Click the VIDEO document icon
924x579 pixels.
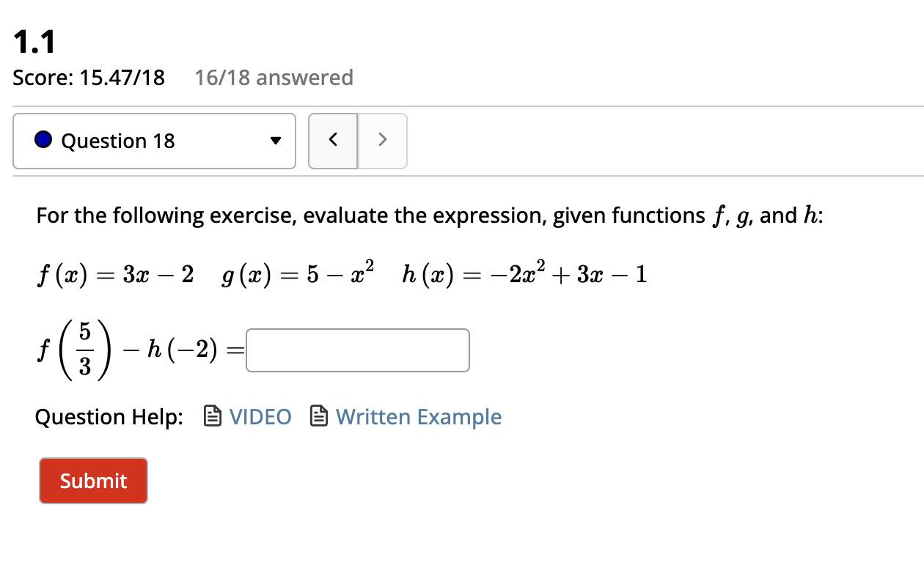point(212,416)
